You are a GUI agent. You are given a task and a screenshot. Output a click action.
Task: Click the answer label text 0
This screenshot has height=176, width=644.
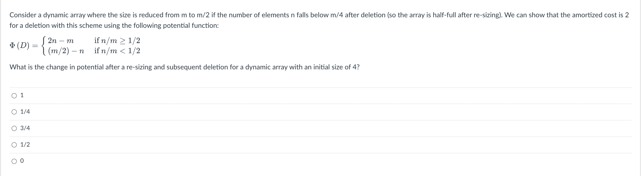pyautogui.click(x=22, y=161)
